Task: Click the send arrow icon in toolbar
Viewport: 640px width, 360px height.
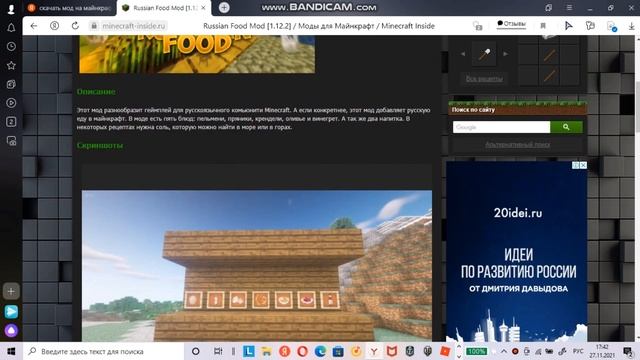Action: (568, 26)
